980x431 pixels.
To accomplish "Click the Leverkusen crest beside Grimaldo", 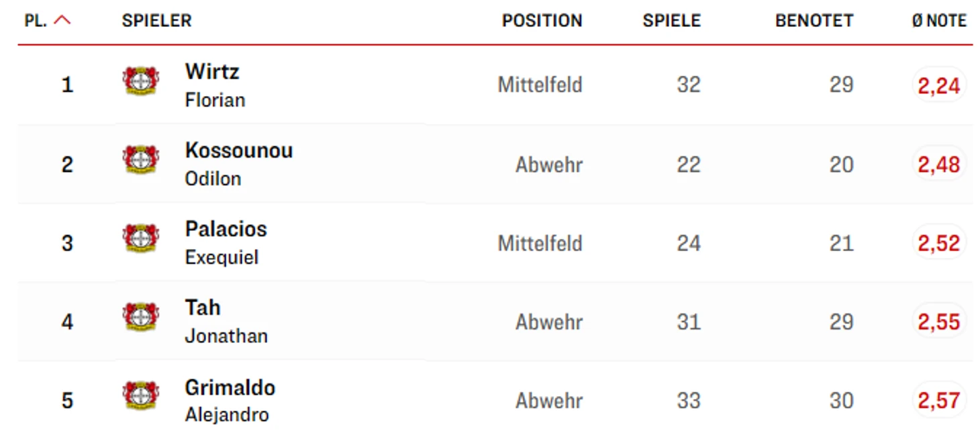I will (141, 397).
